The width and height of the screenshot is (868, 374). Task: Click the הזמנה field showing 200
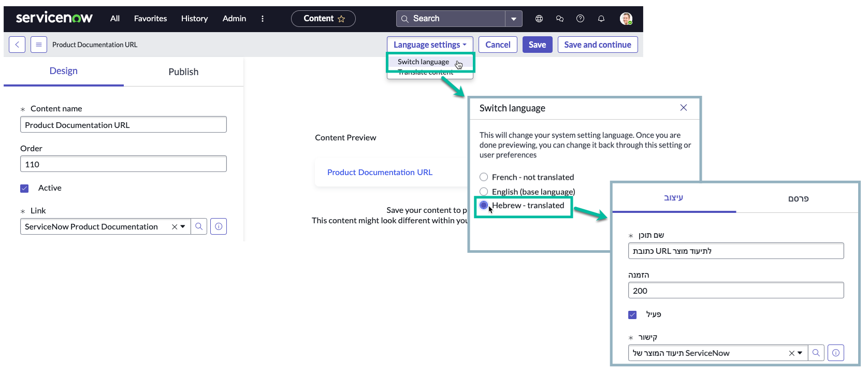(x=736, y=291)
